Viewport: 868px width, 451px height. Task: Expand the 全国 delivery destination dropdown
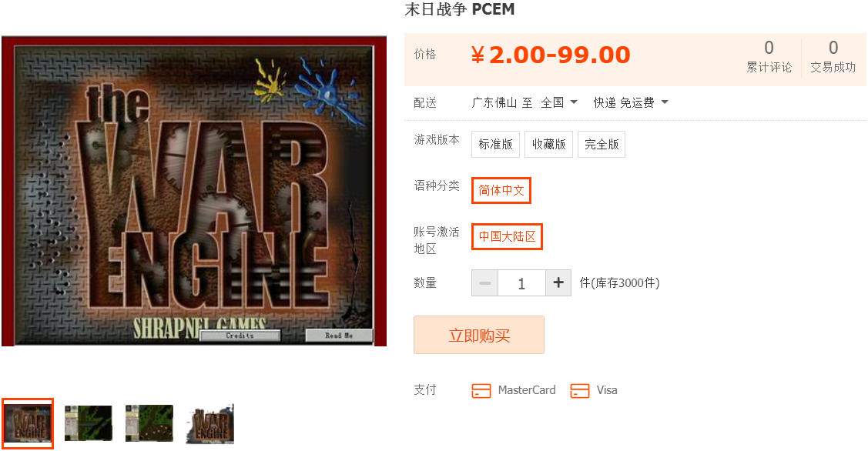coord(559,102)
